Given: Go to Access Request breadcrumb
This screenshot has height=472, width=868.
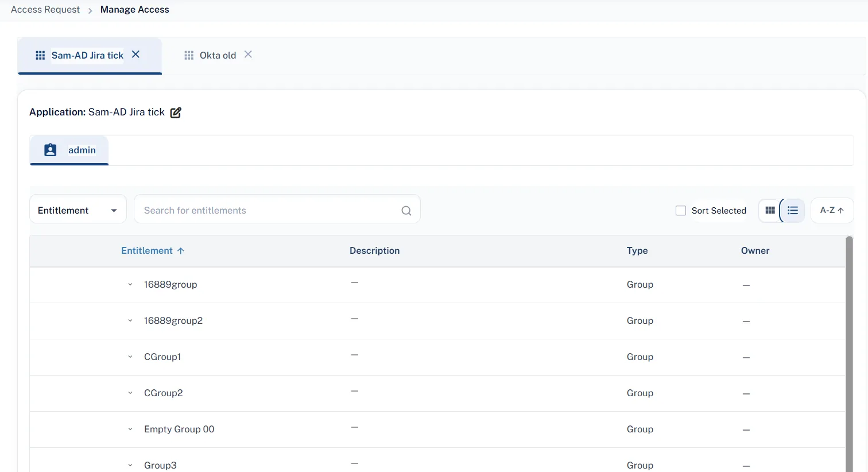Looking at the screenshot, I should pos(45,10).
